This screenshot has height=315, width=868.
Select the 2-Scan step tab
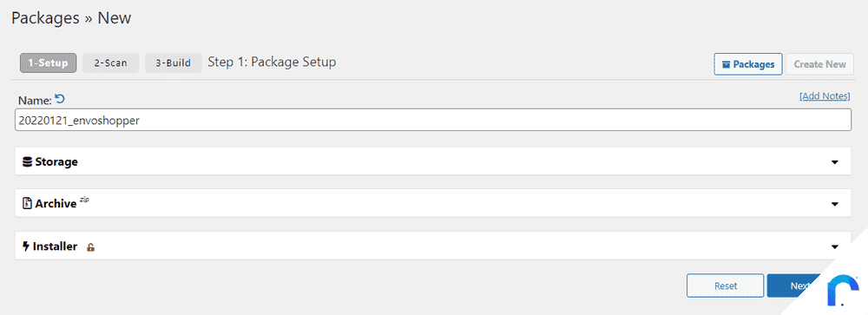pyautogui.click(x=110, y=63)
